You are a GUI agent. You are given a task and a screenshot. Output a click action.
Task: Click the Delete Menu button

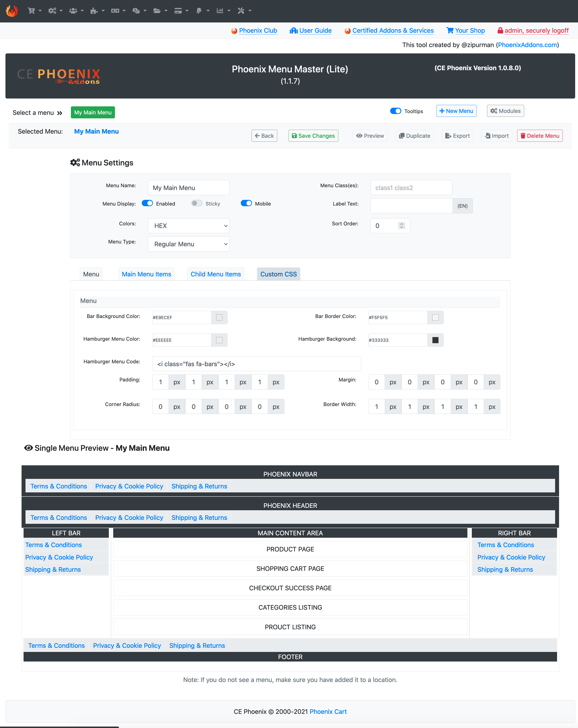pos(539,136)
